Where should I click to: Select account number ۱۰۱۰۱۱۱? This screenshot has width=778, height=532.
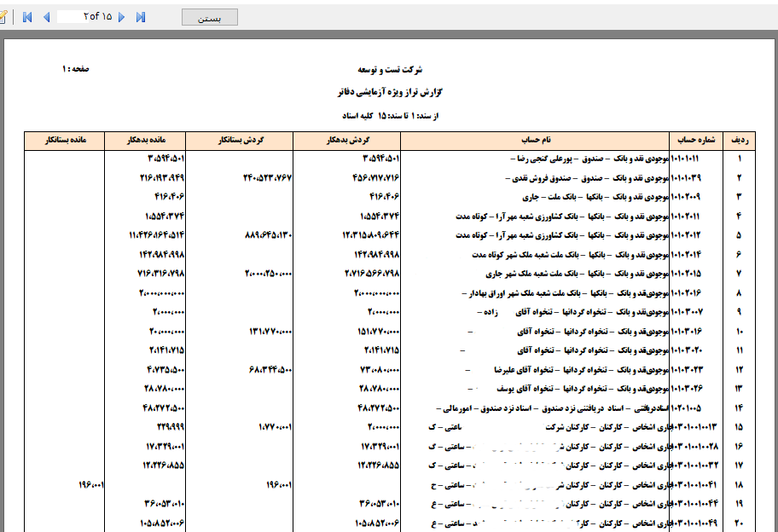[685, 159]
